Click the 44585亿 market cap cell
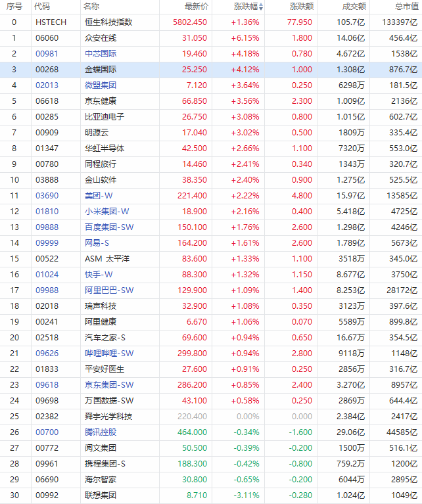The width and height of the screenshot is (422, 504). [x=402, y=432]
